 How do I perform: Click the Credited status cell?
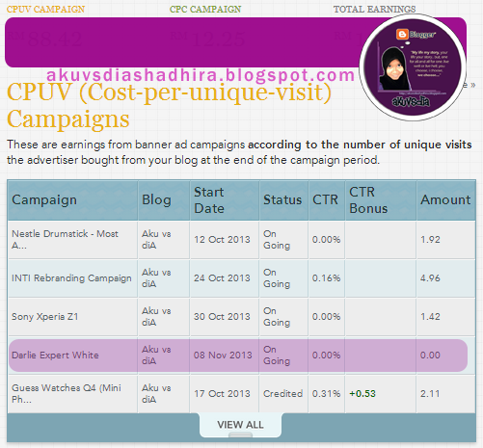282,393
